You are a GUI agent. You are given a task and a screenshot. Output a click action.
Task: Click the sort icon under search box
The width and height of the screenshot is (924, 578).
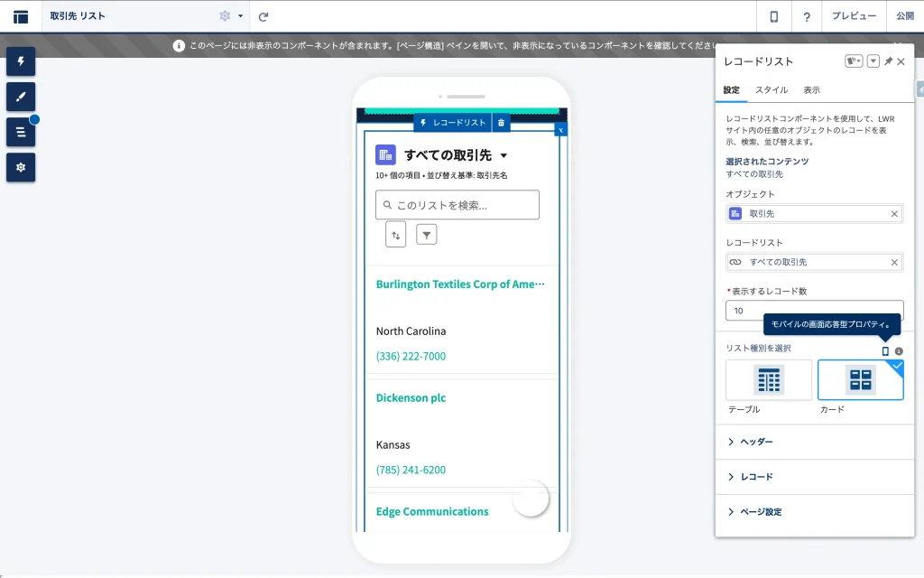point(395,234)
